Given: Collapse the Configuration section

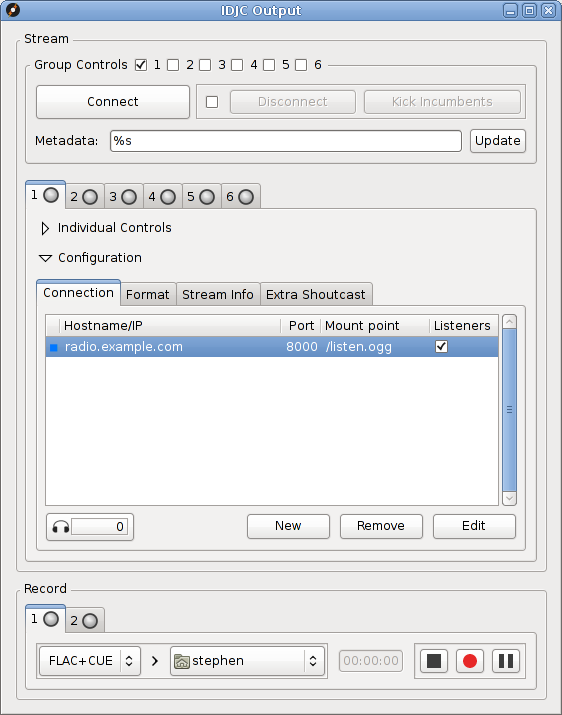Looking at the screenshot, I should coord(45,258).
